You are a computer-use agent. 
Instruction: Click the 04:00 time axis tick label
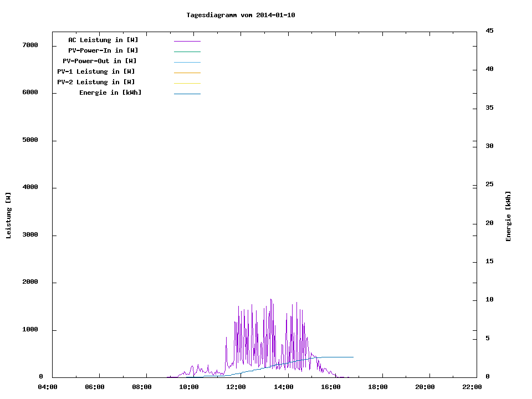[x=48, y=387]
